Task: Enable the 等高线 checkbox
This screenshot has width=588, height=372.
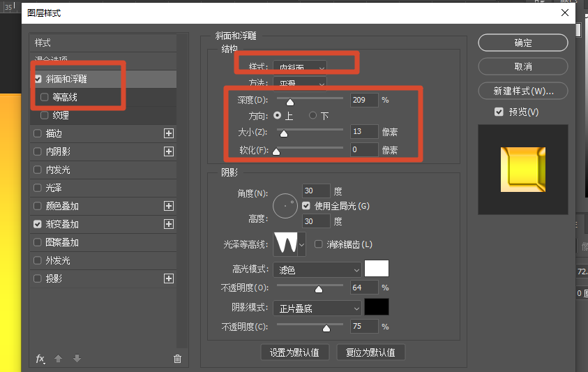Action: coord(44,97)
